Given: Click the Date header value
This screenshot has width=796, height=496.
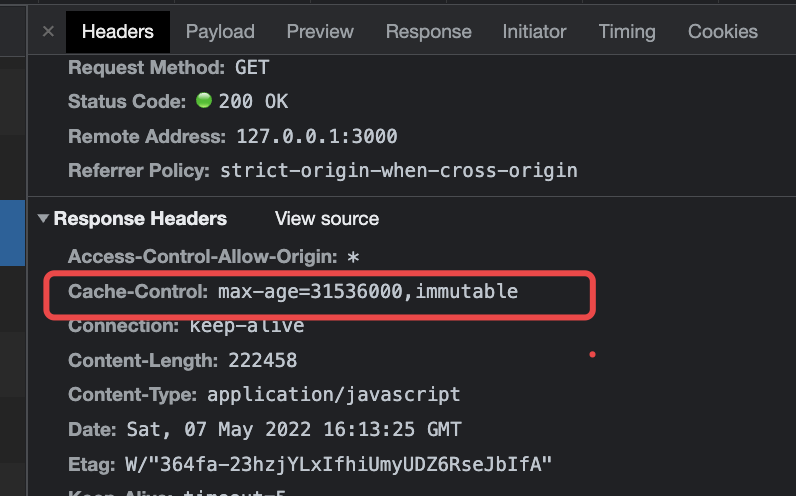Looking at the screenshot, I should [x=294, y=429].
